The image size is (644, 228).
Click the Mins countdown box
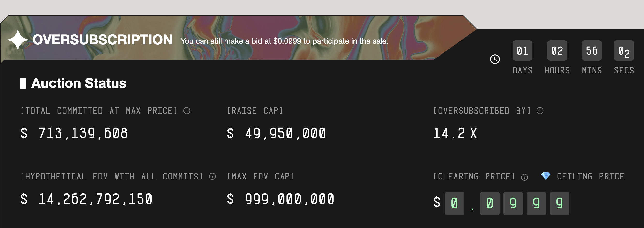592,51
